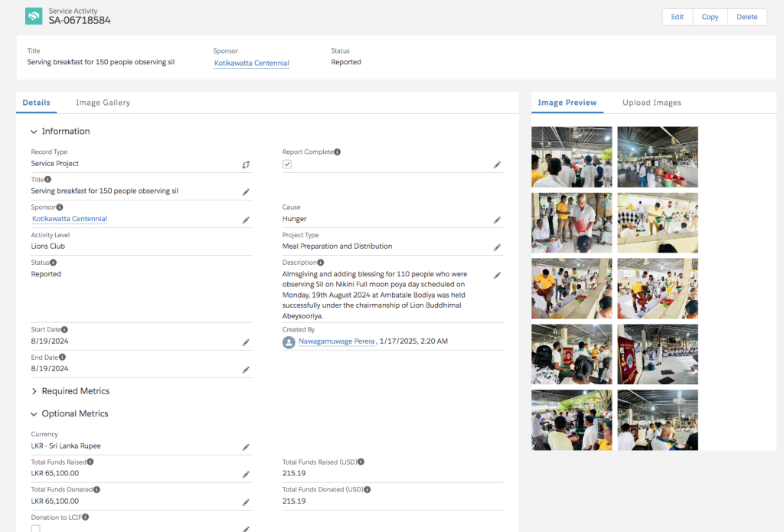Show info tooltip next to Status label
The width and height of the screenshot is (784, 532).
53,263
